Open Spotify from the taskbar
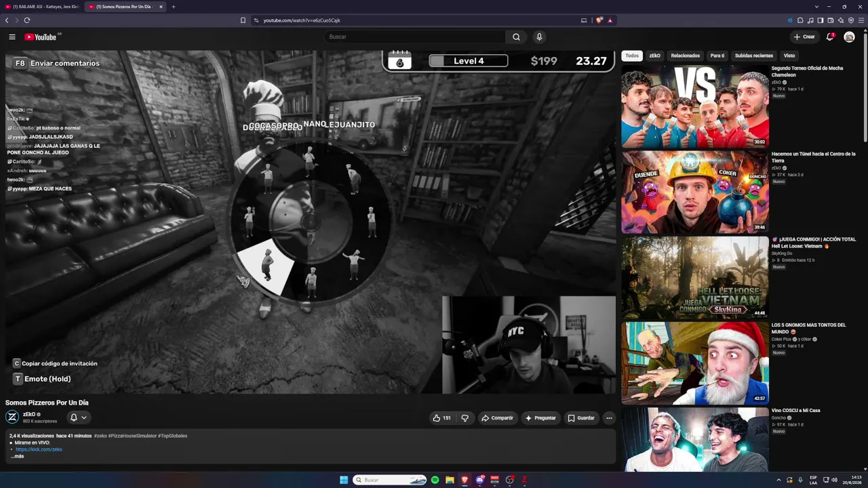This screenshot has height=488, width=868. pos(435,480)
